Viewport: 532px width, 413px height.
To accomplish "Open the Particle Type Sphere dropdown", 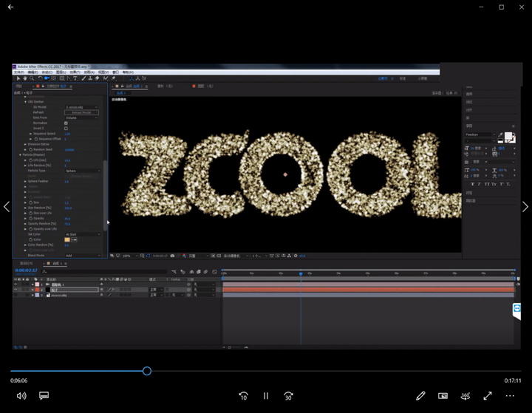I will (x=83, y=171).
